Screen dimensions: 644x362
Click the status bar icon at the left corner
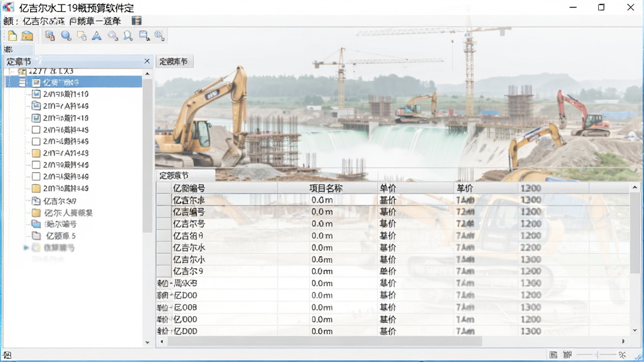(x=7, y=355)
